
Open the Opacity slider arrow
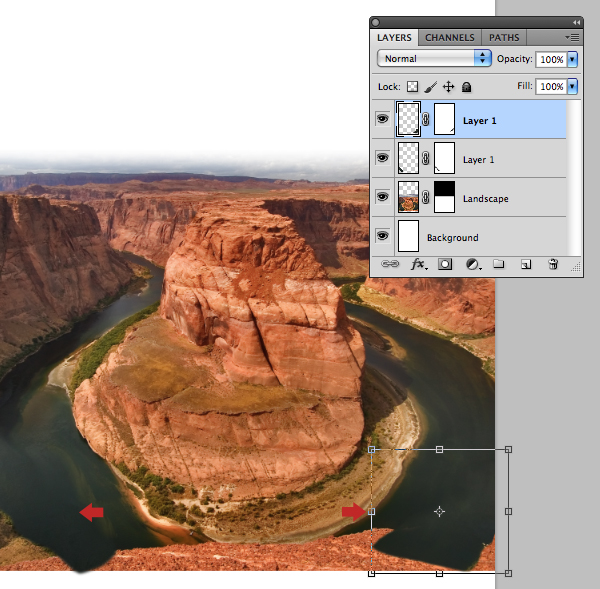[572, 59]
